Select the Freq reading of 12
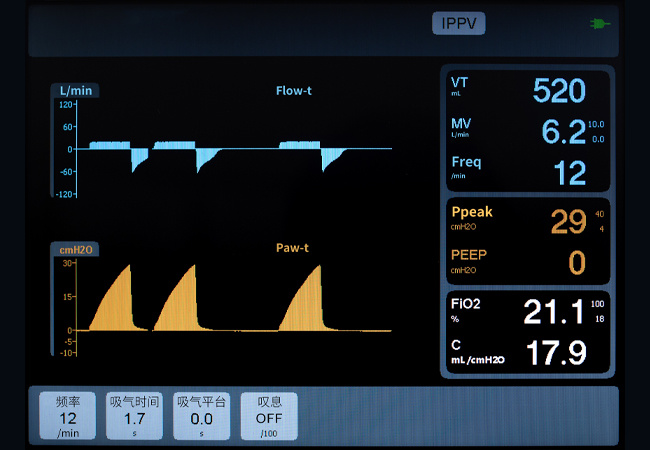Image resolution: width=650 pixels, height=450 pixels. (569, 172)
